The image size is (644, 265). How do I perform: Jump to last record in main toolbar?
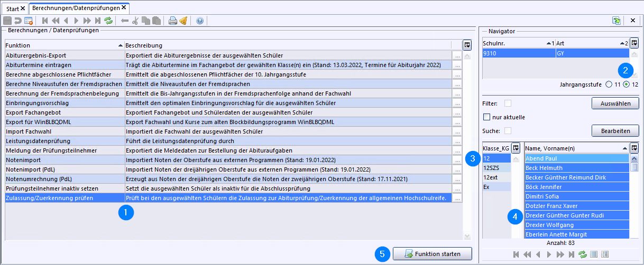(97, 21)
